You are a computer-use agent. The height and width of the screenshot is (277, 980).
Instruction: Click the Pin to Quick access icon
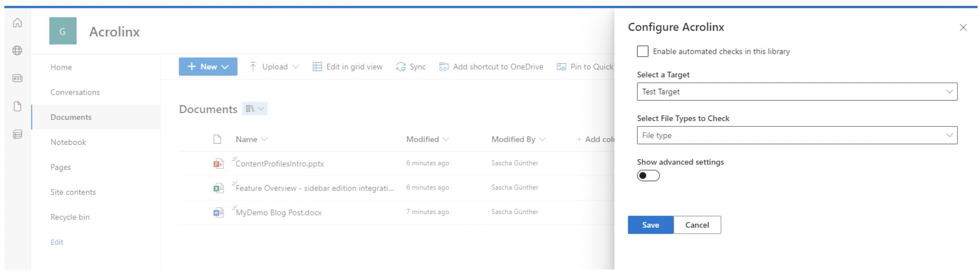click(x=562, y=67)
